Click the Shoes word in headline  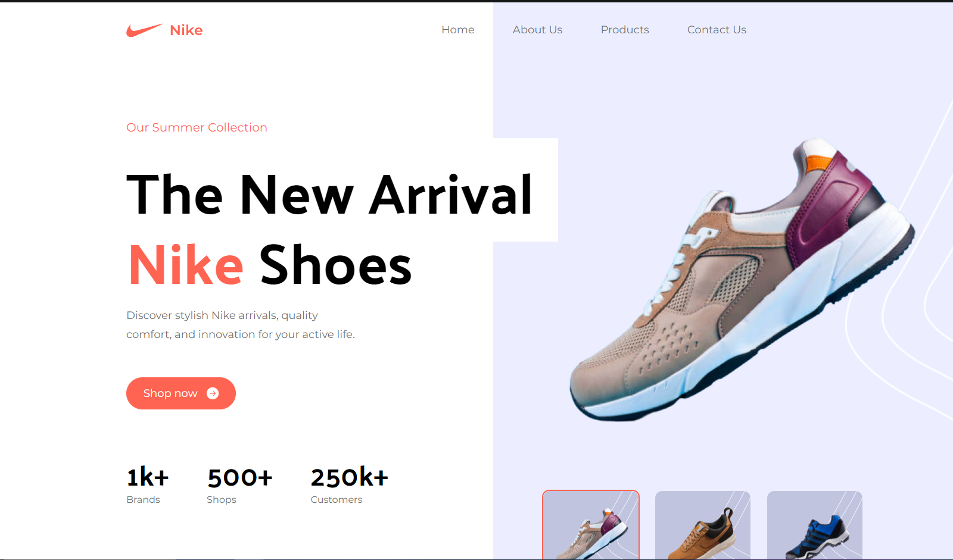click(336, 265)
